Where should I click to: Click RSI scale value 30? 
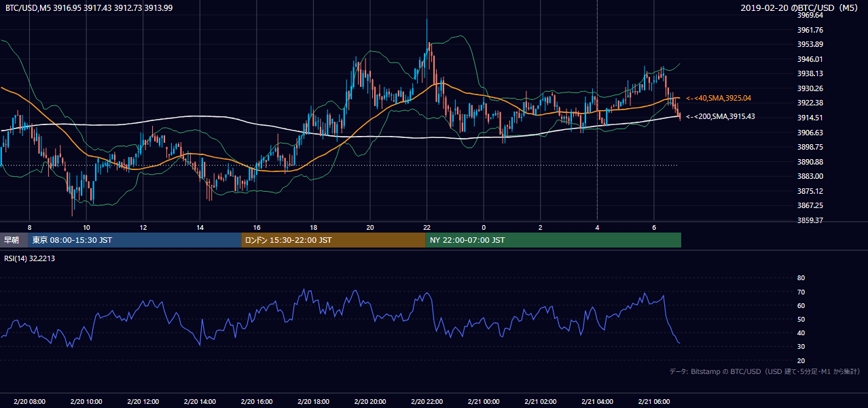pos(801,346)
